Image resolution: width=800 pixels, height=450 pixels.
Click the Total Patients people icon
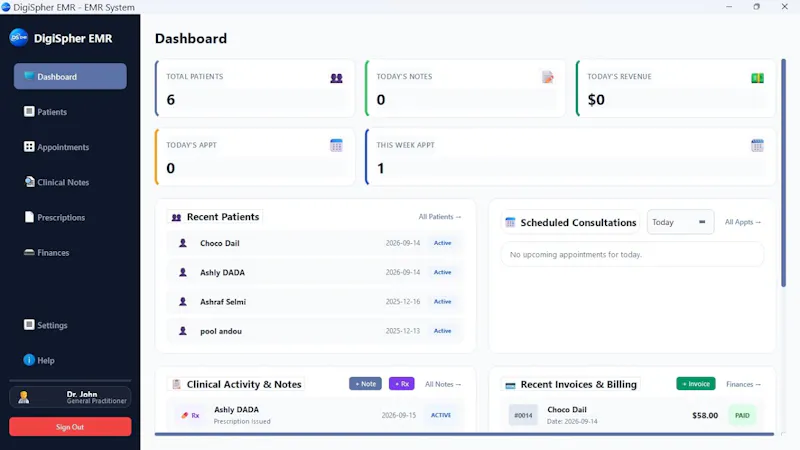pyautogui.click(x=336, y=78)
